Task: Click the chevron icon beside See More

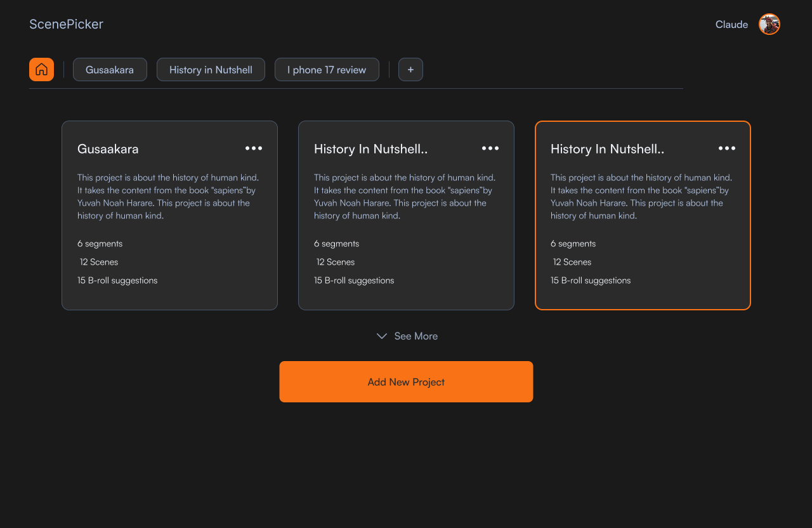Action: (x=382, y=336)
